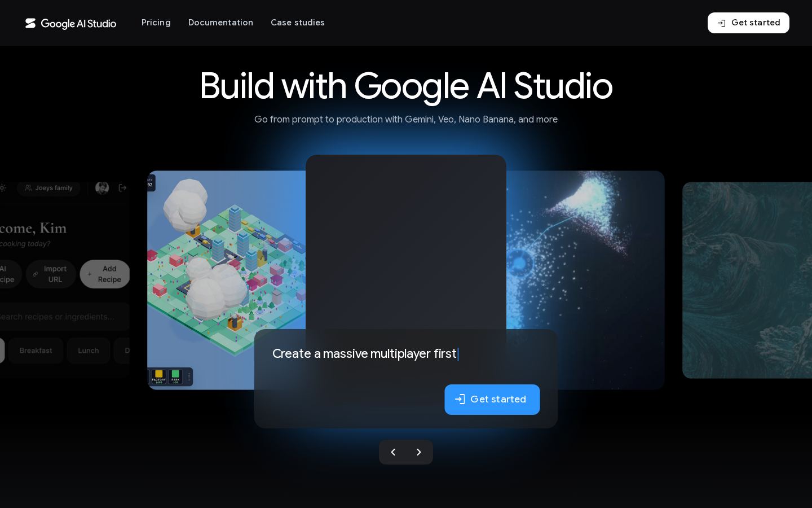Image resolution: width=812 pixels, height=508 pixels.
Task: Click the user avatar in recipe preview
Action: click(102, 188)
